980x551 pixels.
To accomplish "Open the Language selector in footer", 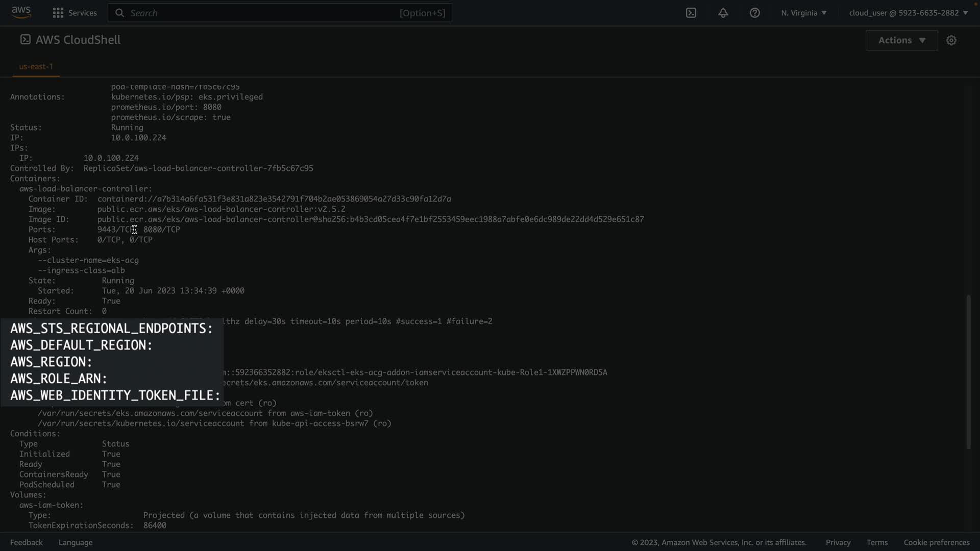I will tap(75, 542).
